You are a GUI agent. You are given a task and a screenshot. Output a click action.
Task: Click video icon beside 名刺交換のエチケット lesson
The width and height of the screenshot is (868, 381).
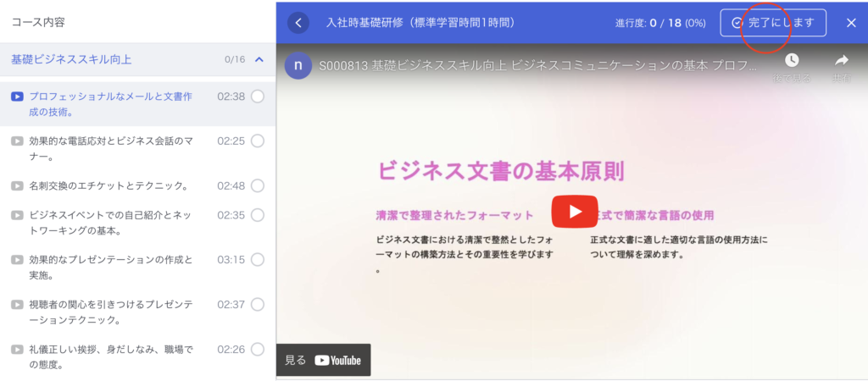(x=17, y=185)
